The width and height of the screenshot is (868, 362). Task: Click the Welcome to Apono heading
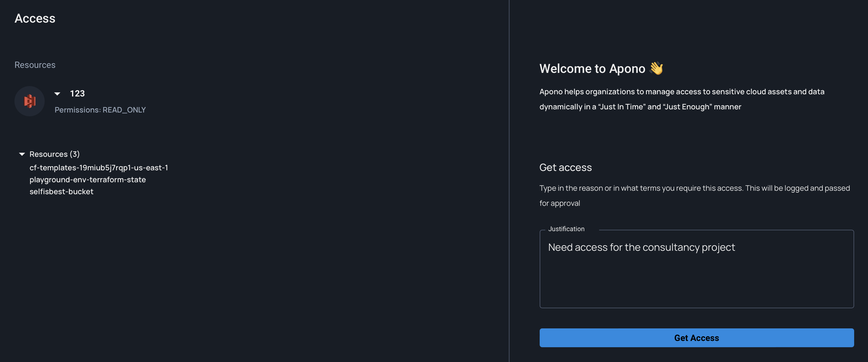[x=592, y=69]
